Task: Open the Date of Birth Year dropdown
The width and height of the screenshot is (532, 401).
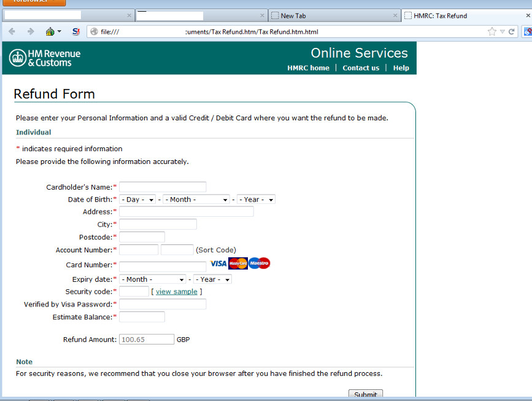Action: [x=256, y=200]
